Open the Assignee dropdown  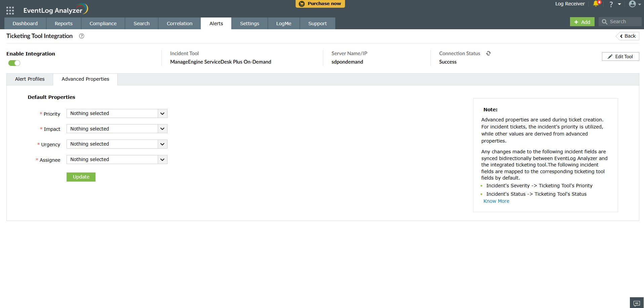coord(162,159)
